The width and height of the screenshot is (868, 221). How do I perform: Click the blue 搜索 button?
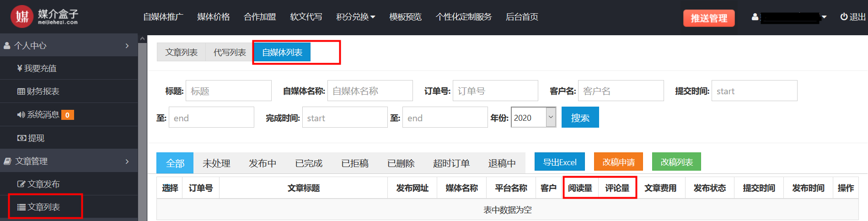[x=580, y=118]
